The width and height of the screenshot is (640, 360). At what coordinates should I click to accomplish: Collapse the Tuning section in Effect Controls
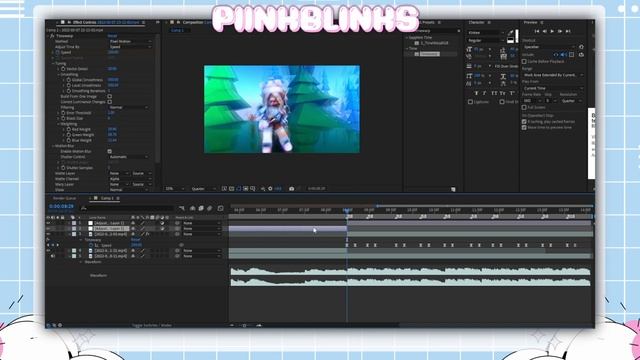coord(53,64)
